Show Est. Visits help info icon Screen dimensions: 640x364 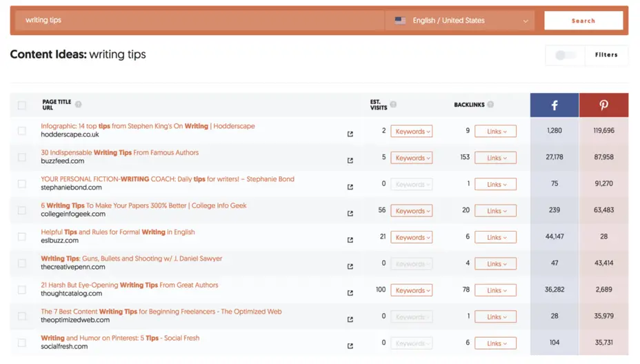point(393,105)
